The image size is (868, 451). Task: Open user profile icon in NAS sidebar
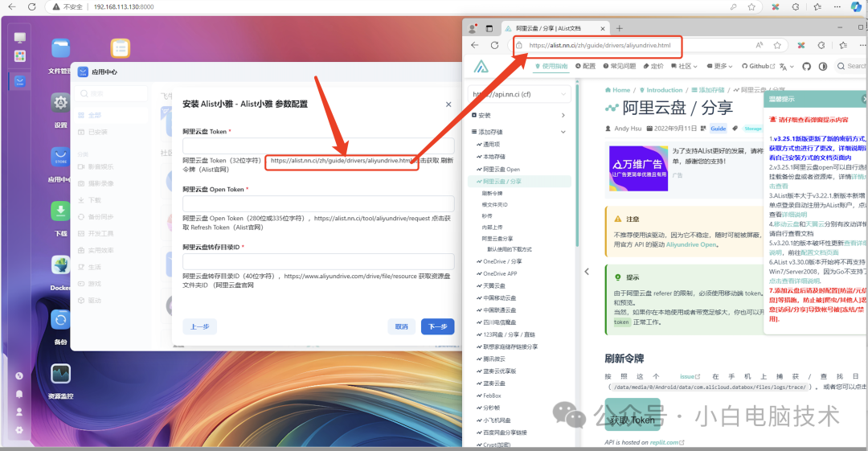pyautogui.click(x=19, y=412)
